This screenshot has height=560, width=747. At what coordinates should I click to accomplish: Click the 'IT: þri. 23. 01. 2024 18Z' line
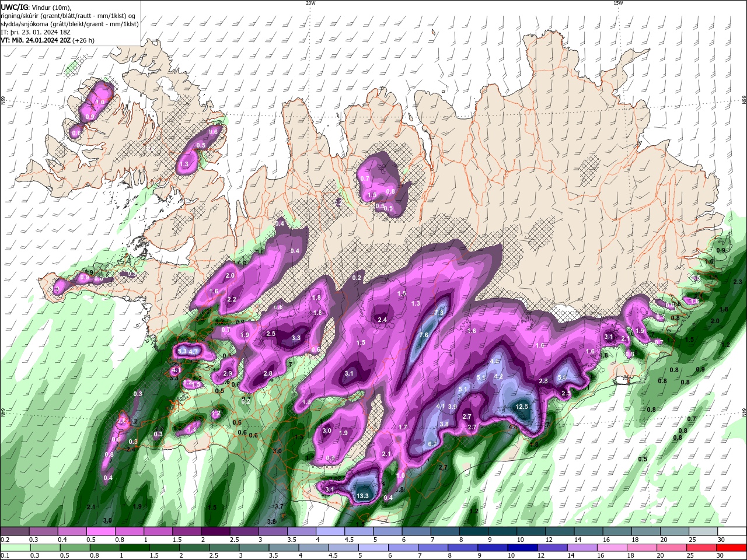pyautogui.click(x=34, y=32)
